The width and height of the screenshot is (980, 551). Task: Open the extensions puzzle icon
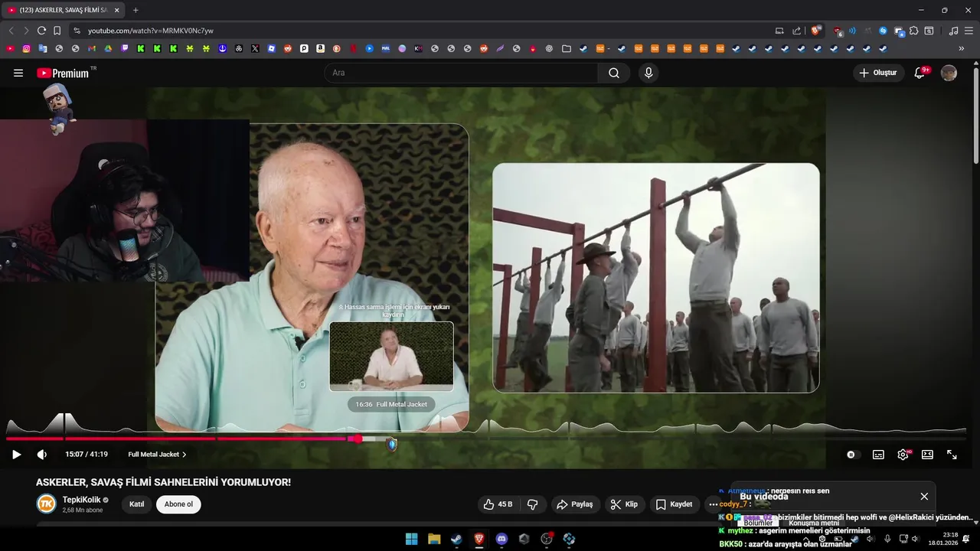[913, 31]
